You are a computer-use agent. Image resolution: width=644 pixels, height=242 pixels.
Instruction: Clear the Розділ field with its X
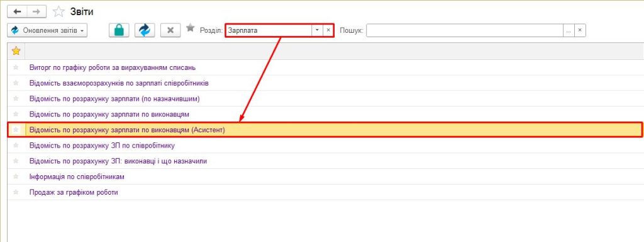click(x=328, y=30)
